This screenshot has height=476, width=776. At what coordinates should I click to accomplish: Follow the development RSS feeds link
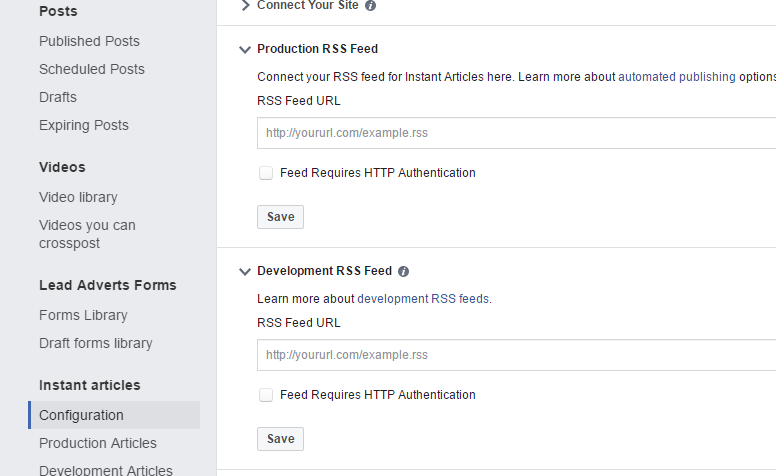pyautogui.click(x=423, y=299)
